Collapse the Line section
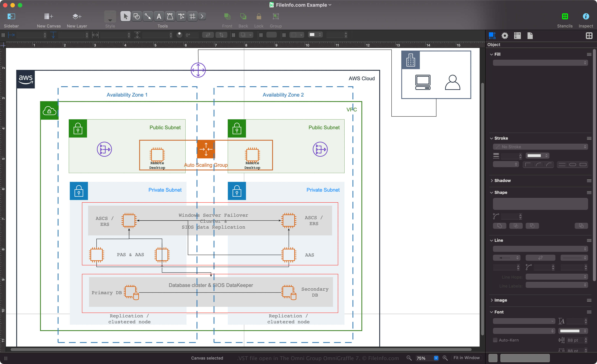Image resolution: width=597 pixels, height=364 pixels. pos(491,240)
